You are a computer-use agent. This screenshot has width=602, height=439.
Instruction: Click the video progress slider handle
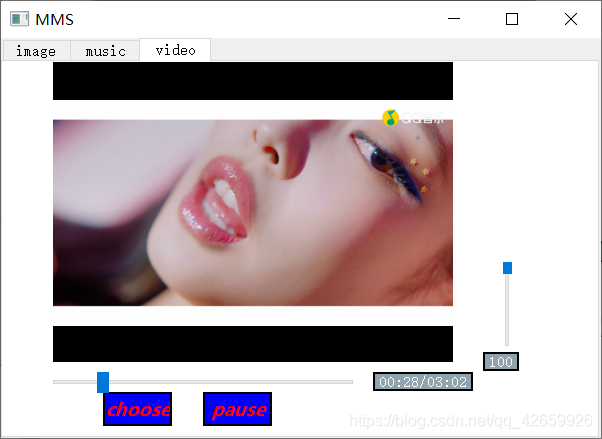pos(103,382)
